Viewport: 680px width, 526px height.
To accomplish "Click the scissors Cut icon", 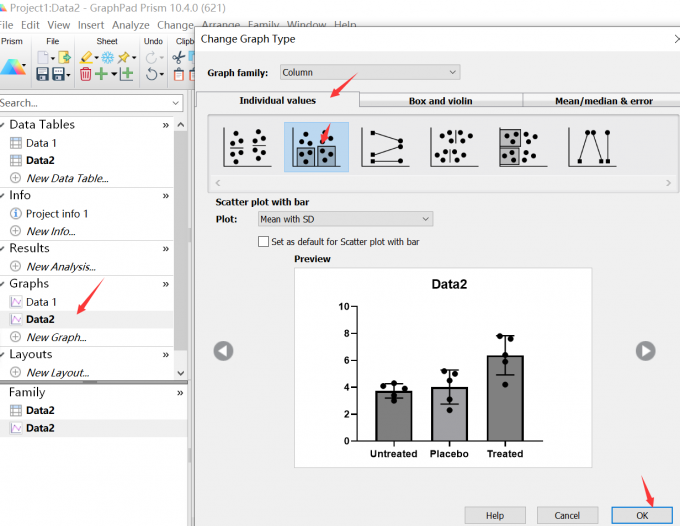I will (178, 57).
